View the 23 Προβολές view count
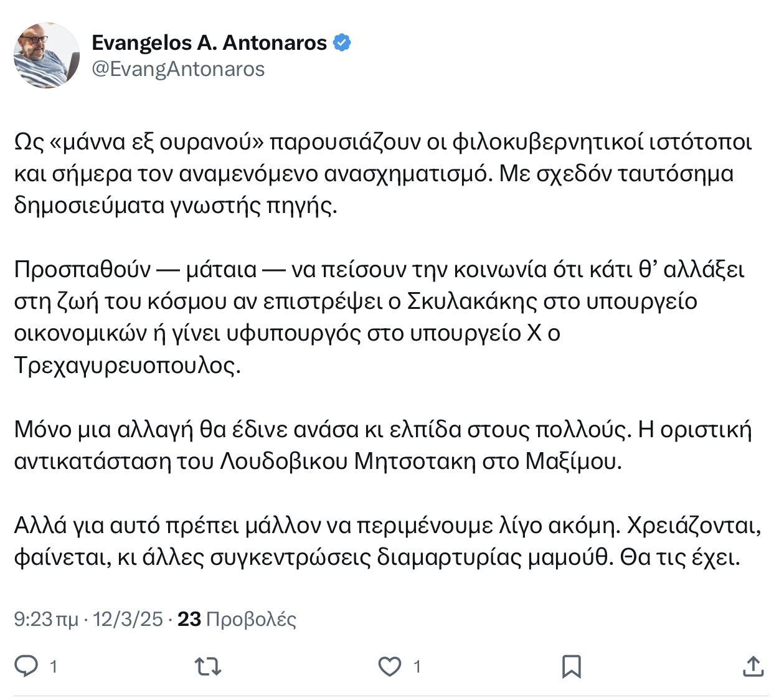 (237, 619)
